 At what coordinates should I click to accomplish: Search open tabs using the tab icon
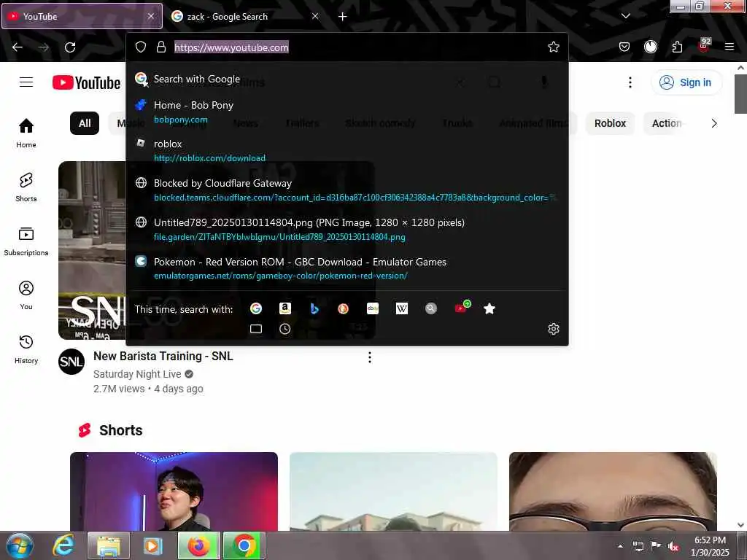click(x=256, y=329)
